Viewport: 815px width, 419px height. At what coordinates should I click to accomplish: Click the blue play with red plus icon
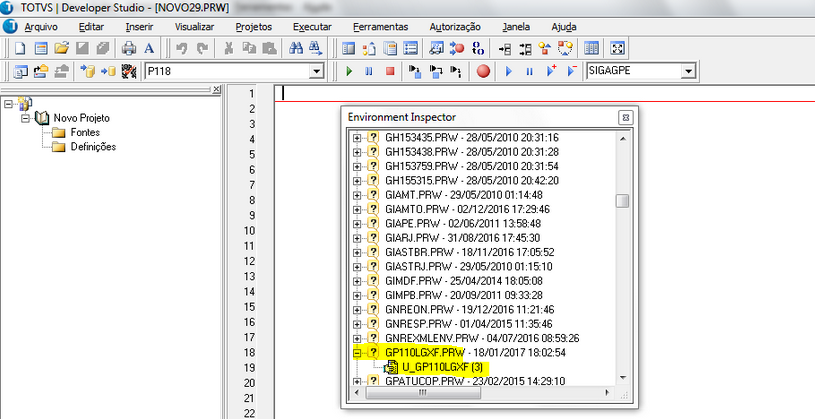[551, 71]
